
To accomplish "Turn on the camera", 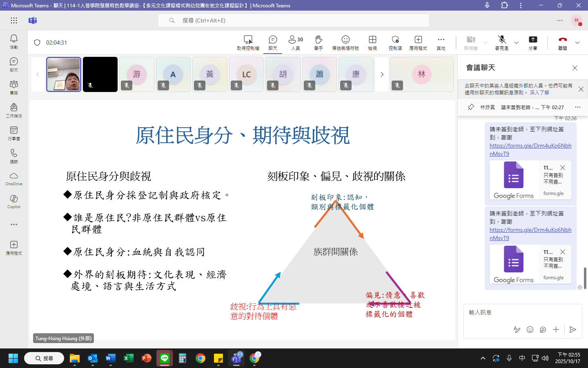I will tap(471, 42).
